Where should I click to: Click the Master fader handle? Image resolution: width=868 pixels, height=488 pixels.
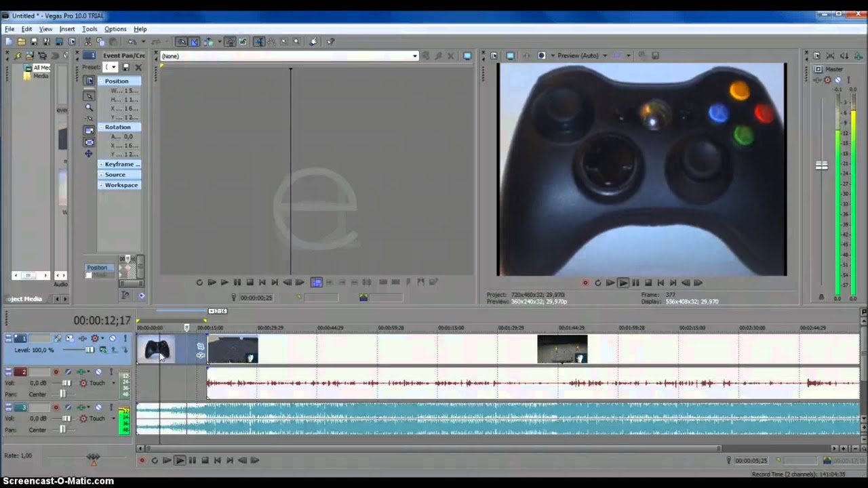[821, 165]
